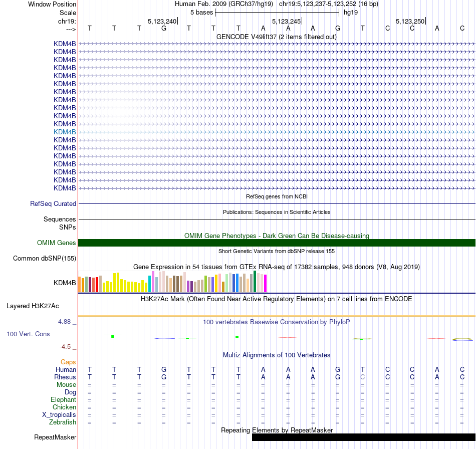The height and width of the screenshot is (449, 476).
Task: Click the first orange bar in GTEx chart
Action: tap(80, 285)
